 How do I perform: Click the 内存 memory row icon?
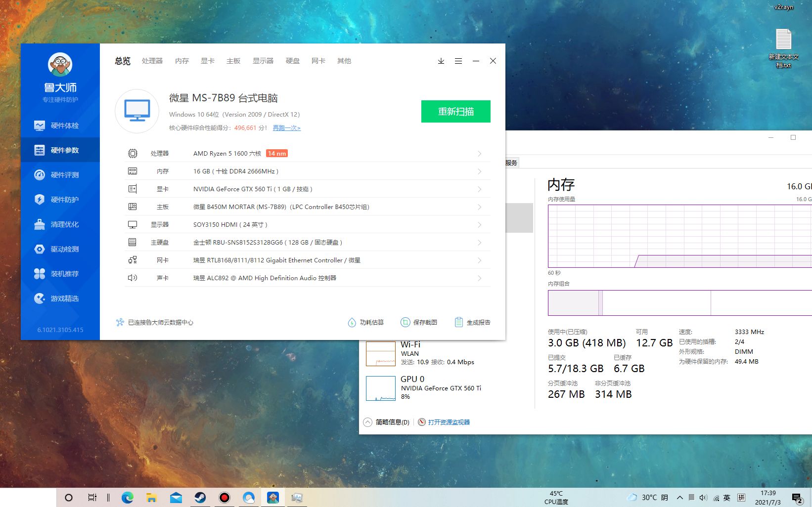(133, 171)
